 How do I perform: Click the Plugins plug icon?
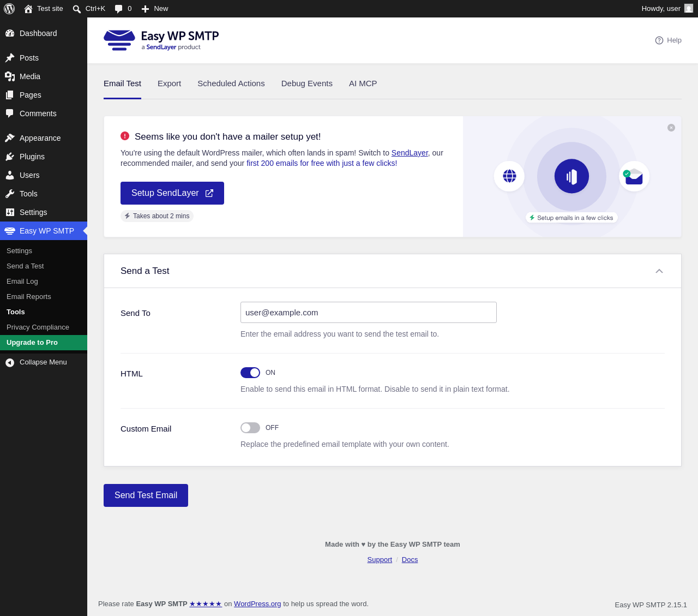[10, 157]
